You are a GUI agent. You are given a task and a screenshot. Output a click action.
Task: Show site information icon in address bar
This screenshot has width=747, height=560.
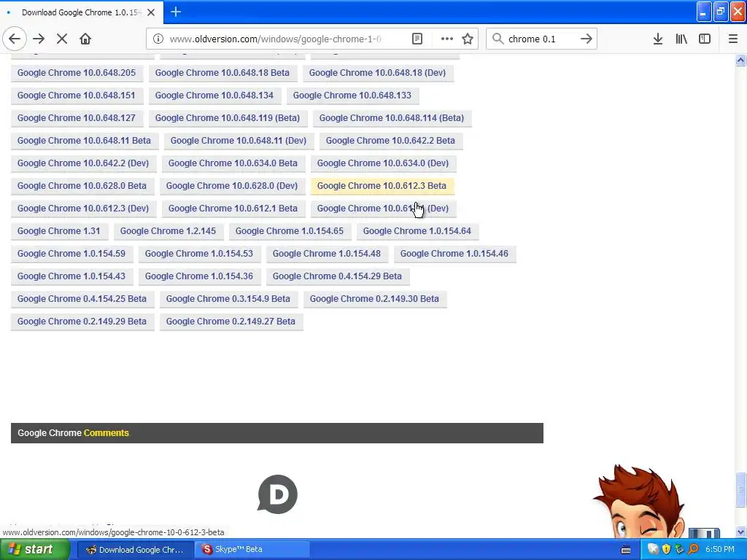[158, 39]
